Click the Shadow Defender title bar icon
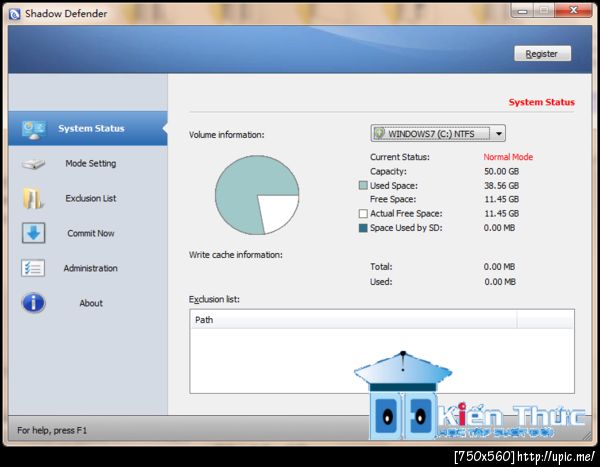Image resolution: width=600 pixels, height=467 pixels. point(15,14)
